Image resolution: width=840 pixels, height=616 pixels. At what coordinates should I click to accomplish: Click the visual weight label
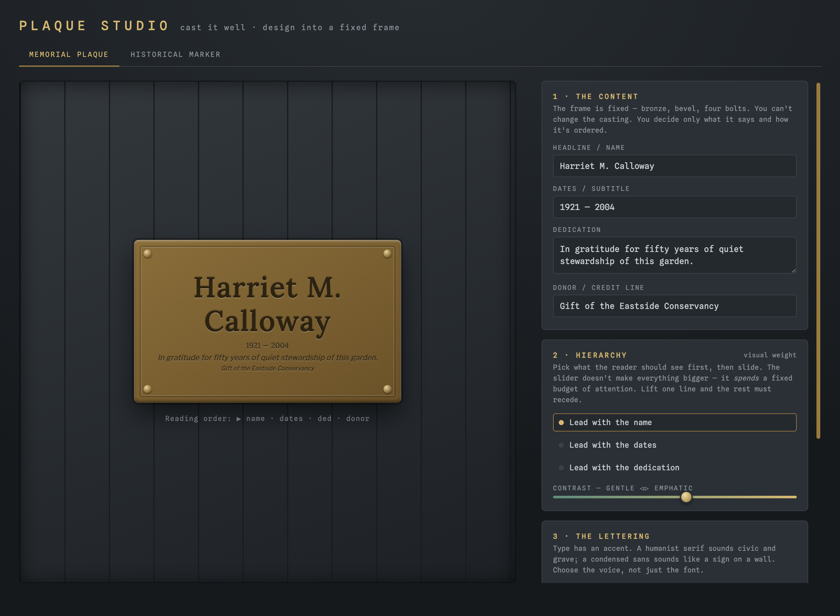[x=770, y=355]
